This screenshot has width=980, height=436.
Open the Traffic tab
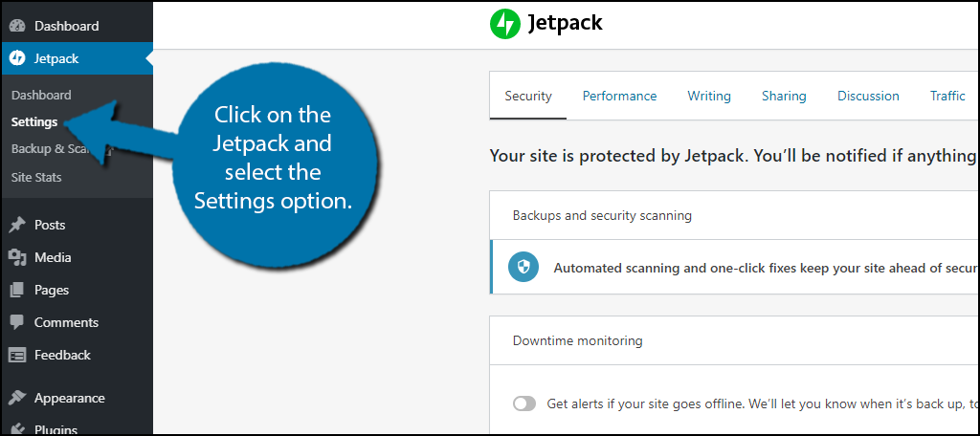[947, 96]
